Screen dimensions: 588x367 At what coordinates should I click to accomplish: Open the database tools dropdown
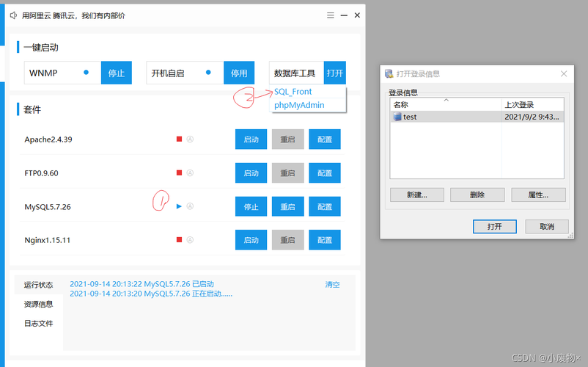(x=335, y=73)
